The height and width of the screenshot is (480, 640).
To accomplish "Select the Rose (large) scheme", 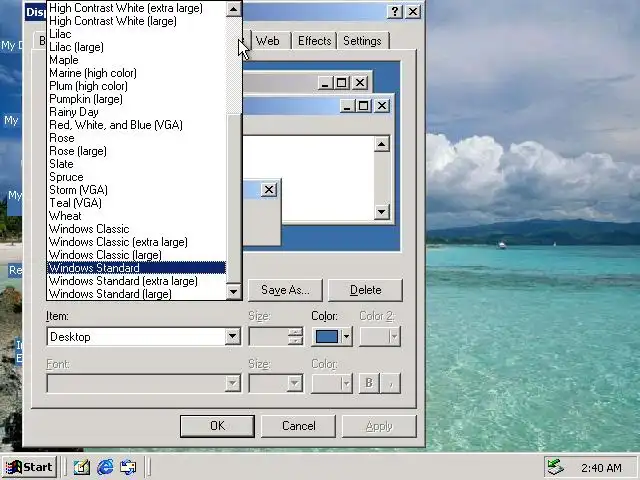I will 136,151.
